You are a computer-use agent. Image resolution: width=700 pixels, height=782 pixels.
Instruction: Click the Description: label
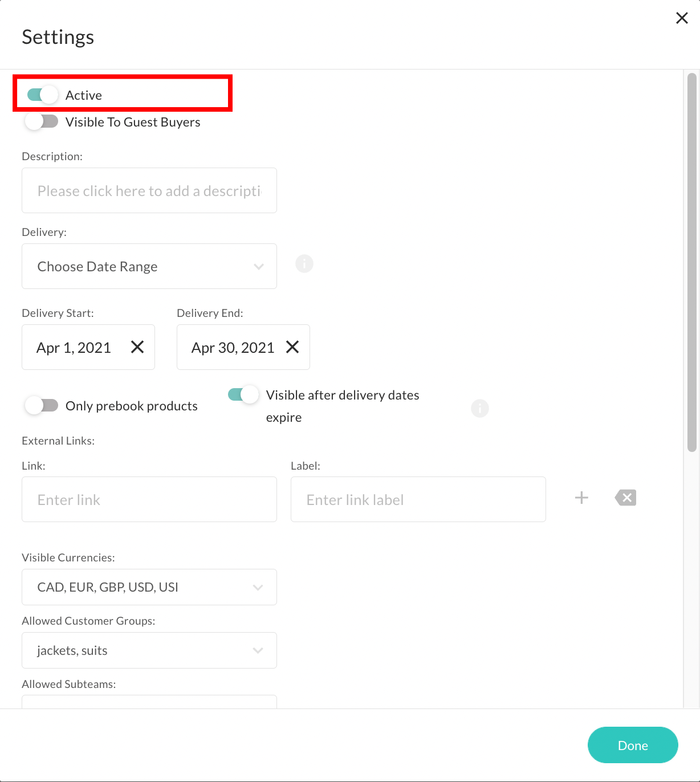click(x=52, y=156)
